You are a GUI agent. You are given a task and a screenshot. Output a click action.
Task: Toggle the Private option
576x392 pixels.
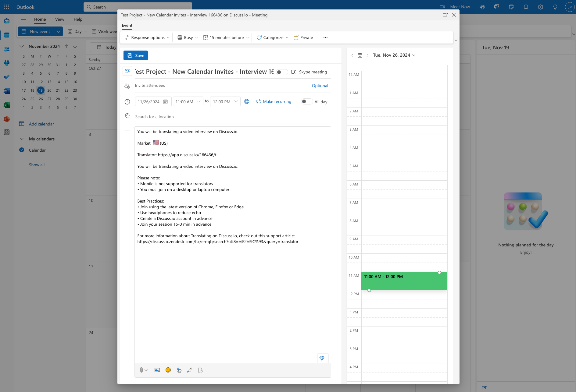pos(303,37)
